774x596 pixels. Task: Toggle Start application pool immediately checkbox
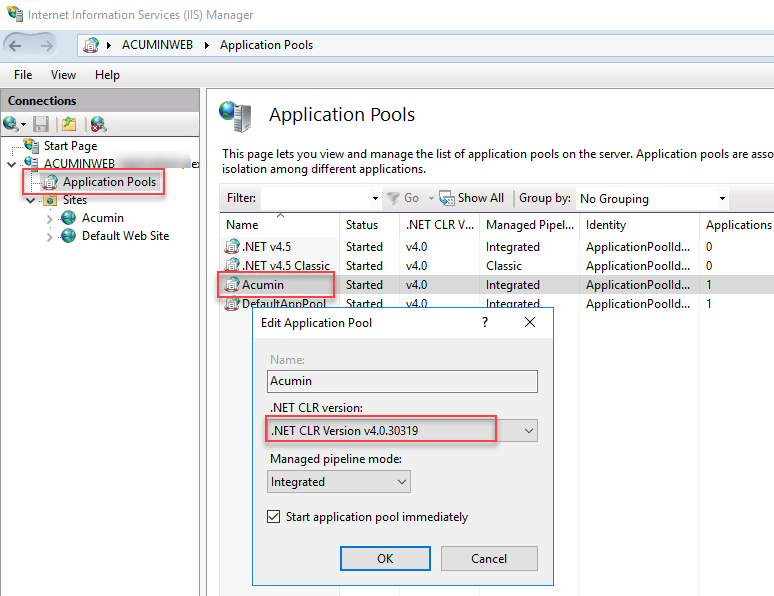click(273, 517)
